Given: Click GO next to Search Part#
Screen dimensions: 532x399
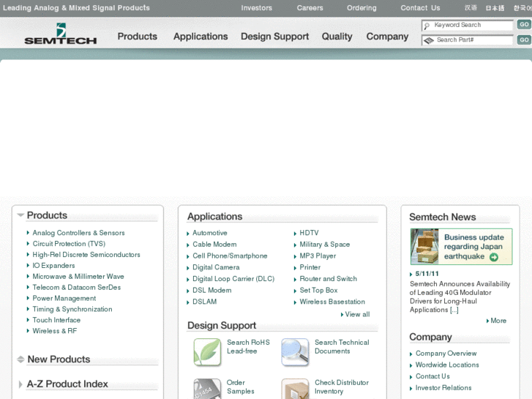Looking at the screenshot, I should tap(524, 40).
